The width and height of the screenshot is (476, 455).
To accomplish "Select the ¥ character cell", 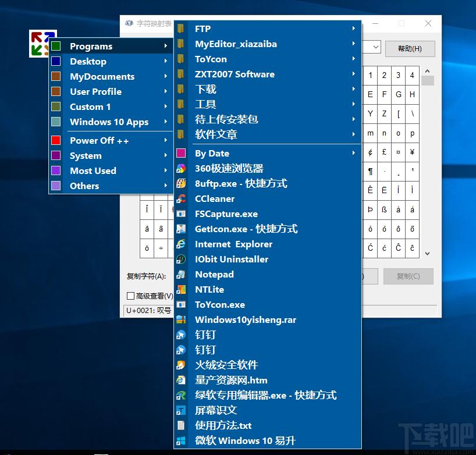I will pyautogui.click(x=412, y=152).
